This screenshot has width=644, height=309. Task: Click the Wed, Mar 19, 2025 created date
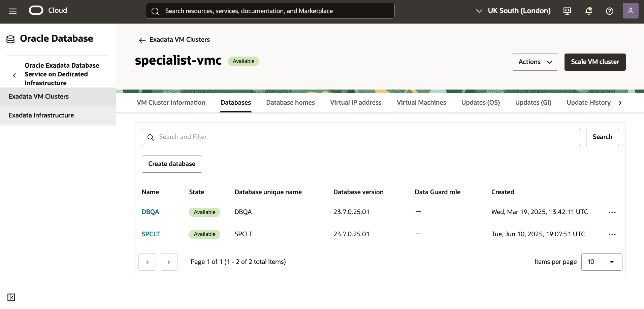(x=540, y=212)
